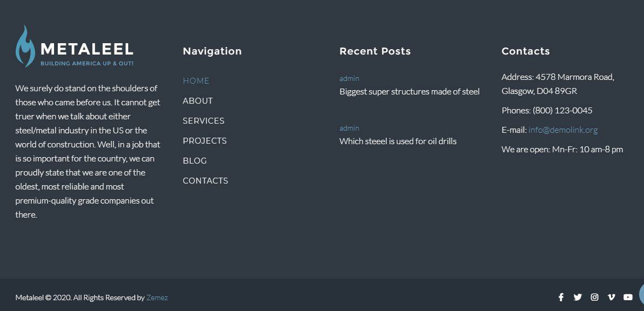The image size is (644, 311).
Task: Click the admin author above second post
Action: [349, 128]
